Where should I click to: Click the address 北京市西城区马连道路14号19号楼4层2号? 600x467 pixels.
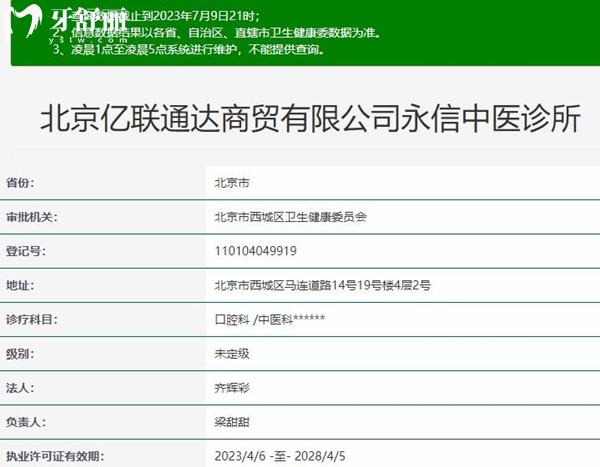tap(322, 285)
